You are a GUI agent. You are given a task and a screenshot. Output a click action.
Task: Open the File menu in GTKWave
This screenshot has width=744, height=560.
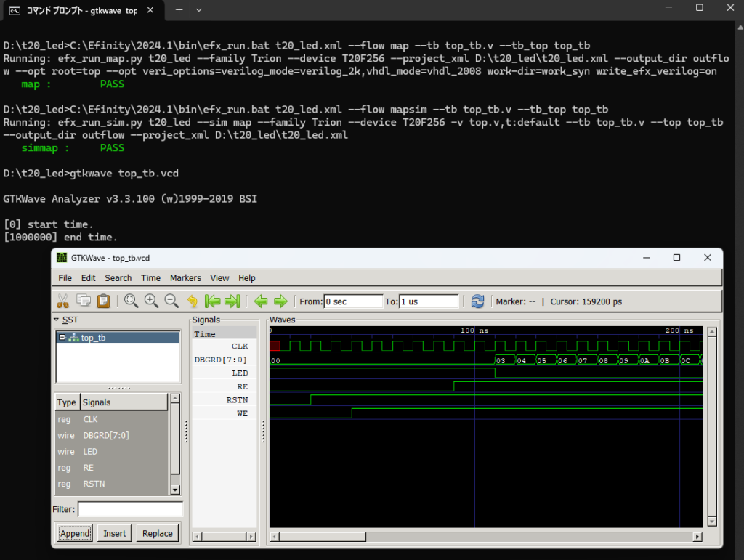(x=65, y=278)
